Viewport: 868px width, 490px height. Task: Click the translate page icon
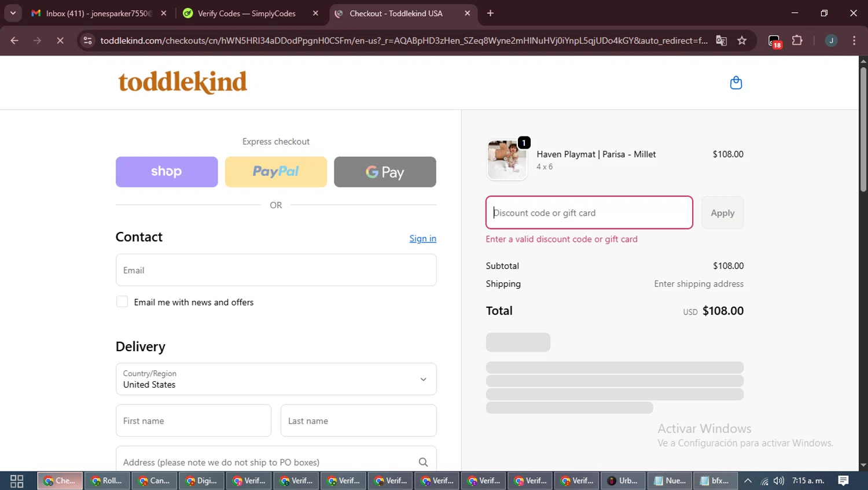[721, 40]
